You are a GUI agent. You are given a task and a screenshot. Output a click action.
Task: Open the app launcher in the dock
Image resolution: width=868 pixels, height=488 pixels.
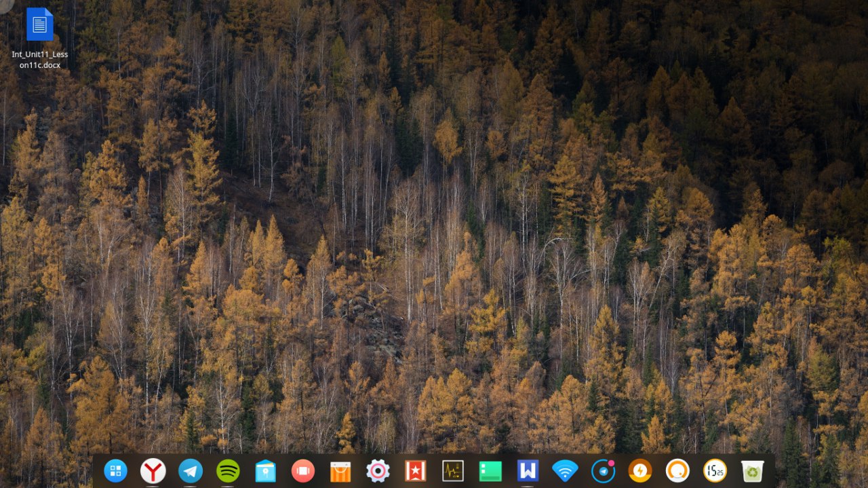click(115, 470)
